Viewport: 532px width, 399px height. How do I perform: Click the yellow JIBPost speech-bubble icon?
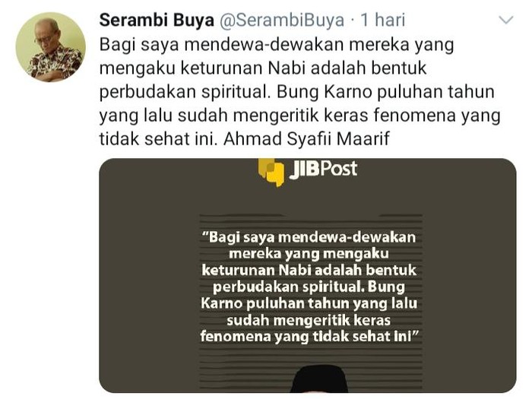pos(271,173)
